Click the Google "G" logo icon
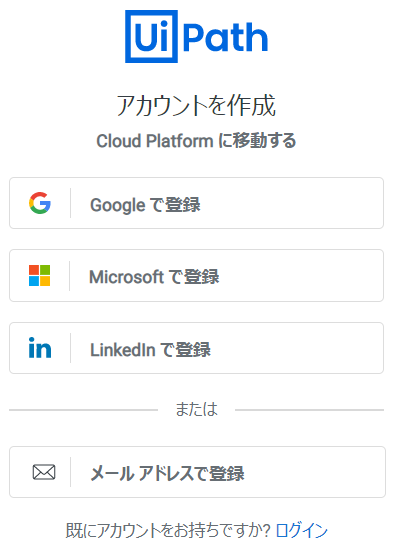The height and width of the screenshot is (556, 397). (40, 203)
